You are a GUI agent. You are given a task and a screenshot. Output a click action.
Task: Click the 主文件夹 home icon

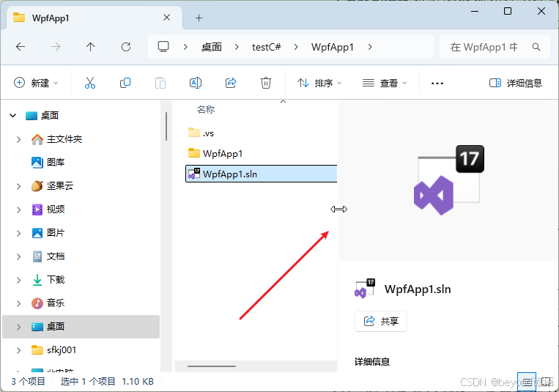37,139
